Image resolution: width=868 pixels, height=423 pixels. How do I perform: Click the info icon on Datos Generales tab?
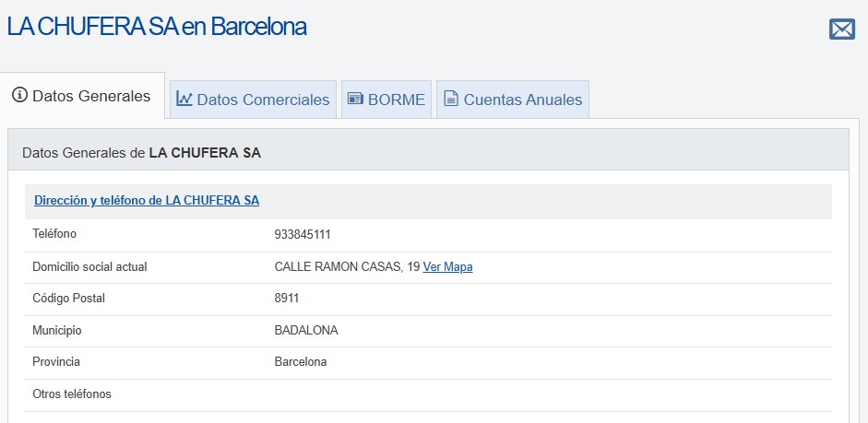pos(19,95)
